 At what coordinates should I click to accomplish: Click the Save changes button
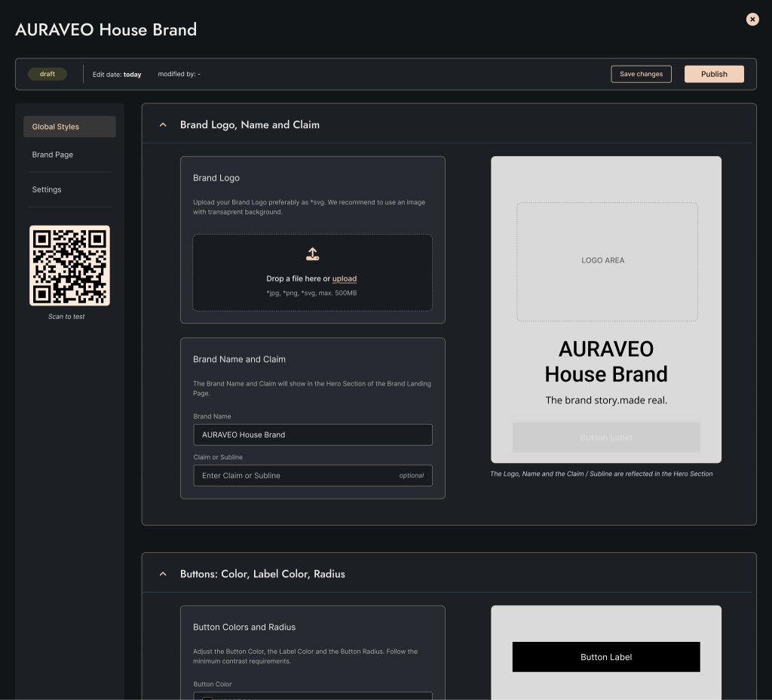641,74
